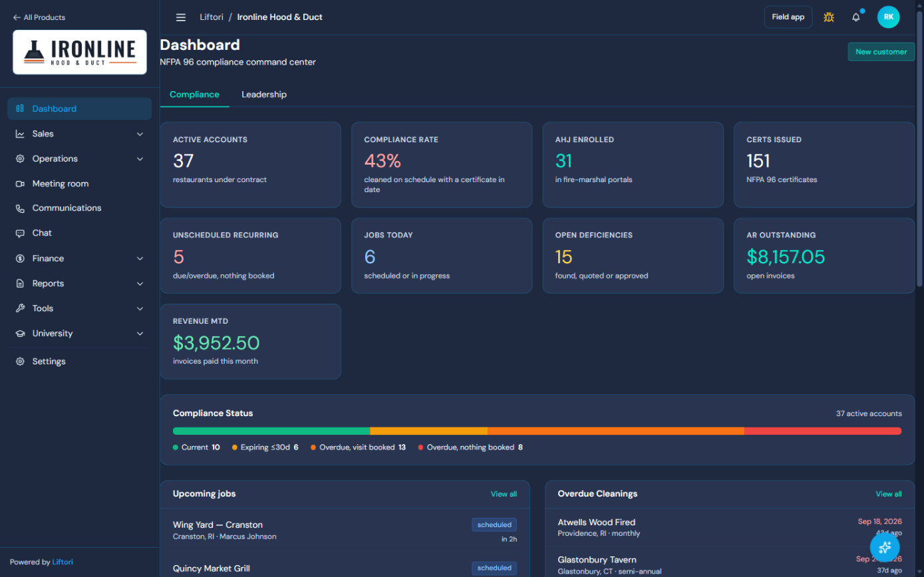This screenshot has height=577, width=924.
Task: Select the Atwells Wood Fired overdue row
Action: tap(730, 528)
